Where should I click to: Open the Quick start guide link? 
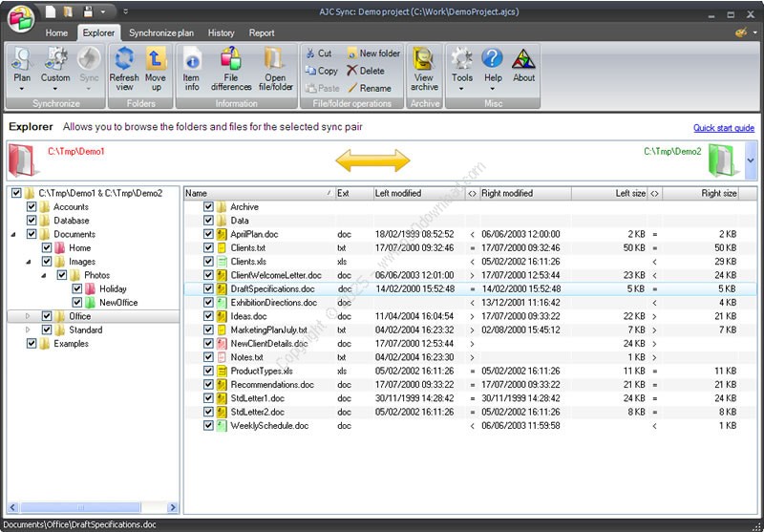click(723, 128)
